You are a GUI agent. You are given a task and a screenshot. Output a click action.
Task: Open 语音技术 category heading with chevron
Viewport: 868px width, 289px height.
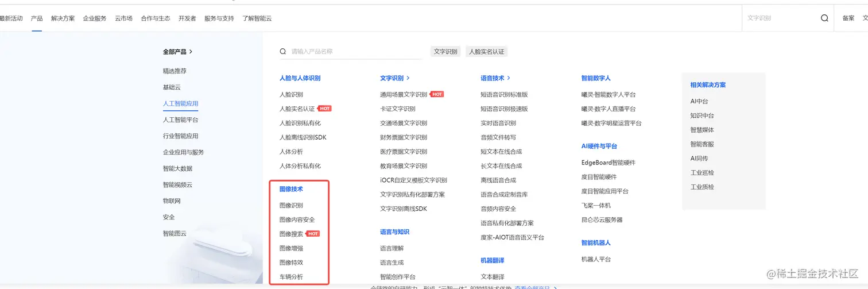(x=495, y=78)
